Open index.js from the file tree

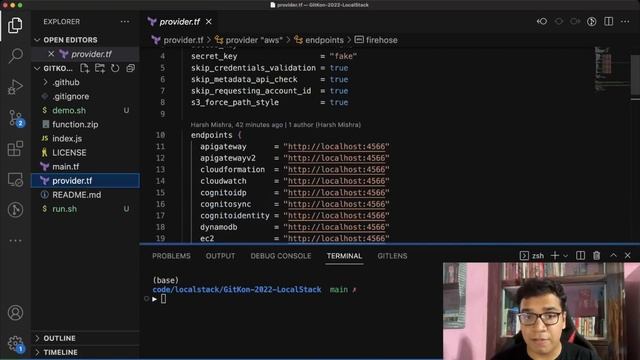[x=67, y=138]
